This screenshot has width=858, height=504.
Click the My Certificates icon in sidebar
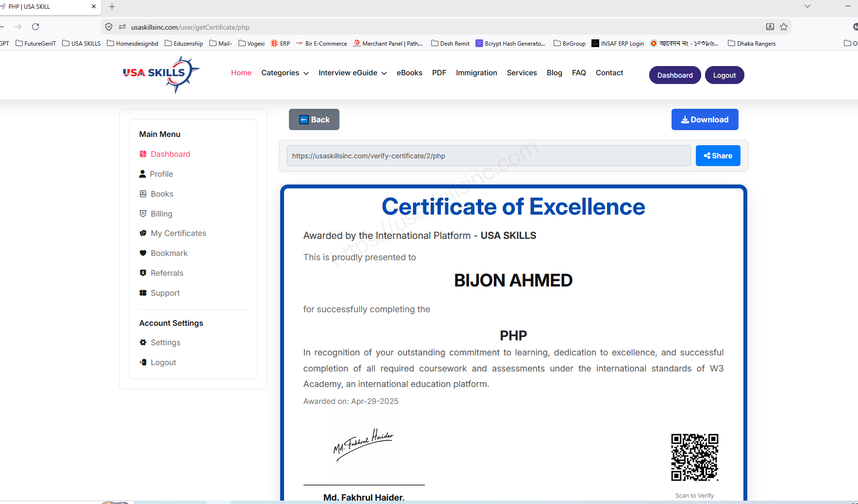click(x=143, y=233)
